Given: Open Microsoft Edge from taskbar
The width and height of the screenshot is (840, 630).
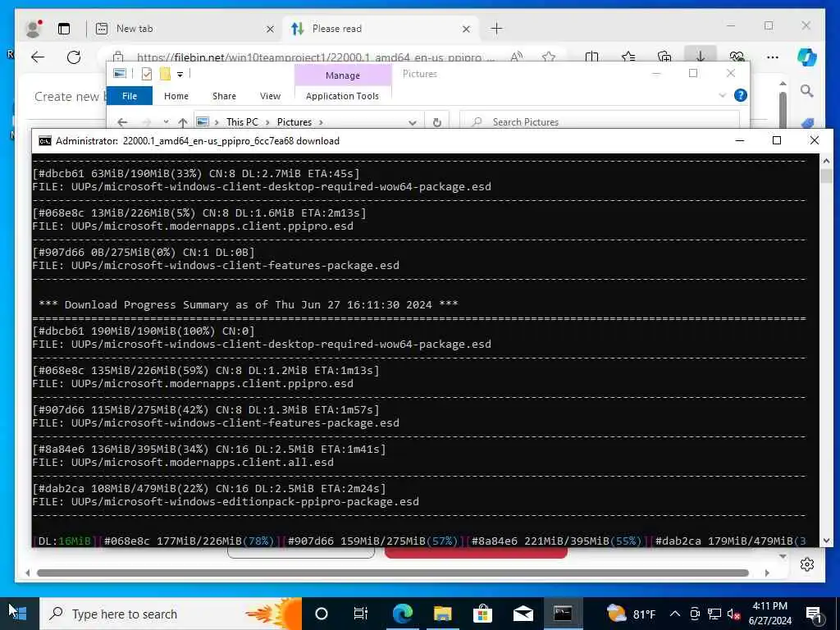Looking at the screenshot, I should 403,614.
